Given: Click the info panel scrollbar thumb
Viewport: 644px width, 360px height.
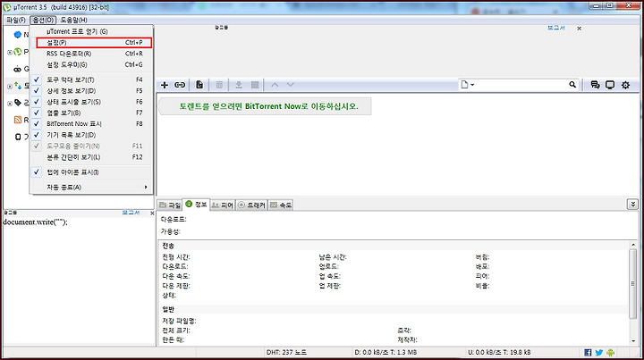Looking at the screenshot, I should pyautogui.click(x=633, y=283).
